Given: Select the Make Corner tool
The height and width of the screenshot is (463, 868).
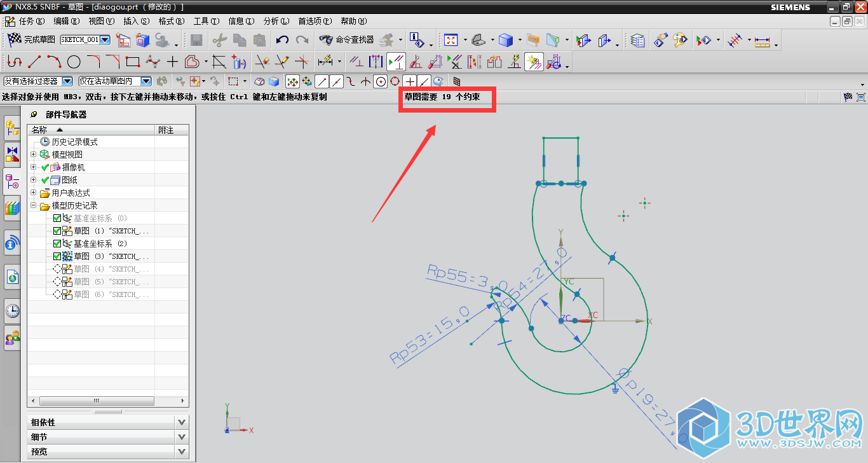Looking at the screenshot, I should (x=302, y=62).
